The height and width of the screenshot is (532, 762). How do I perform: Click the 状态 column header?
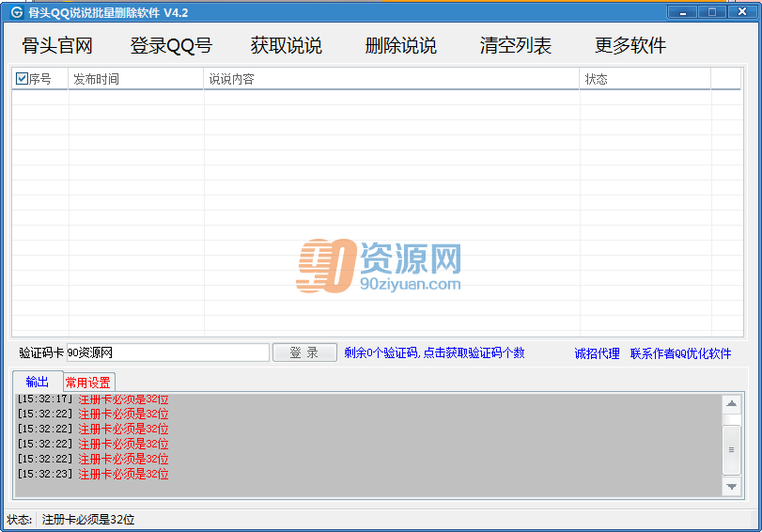click(645, 79)
